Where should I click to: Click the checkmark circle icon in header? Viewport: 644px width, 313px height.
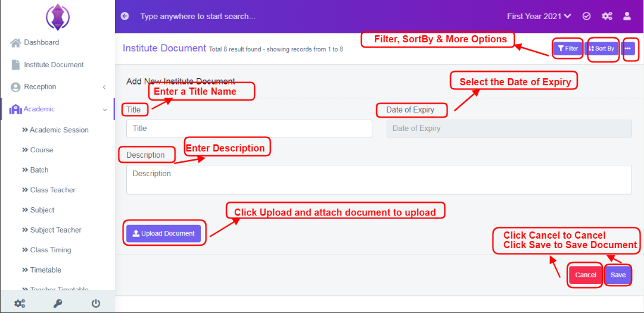pos(586,17)
